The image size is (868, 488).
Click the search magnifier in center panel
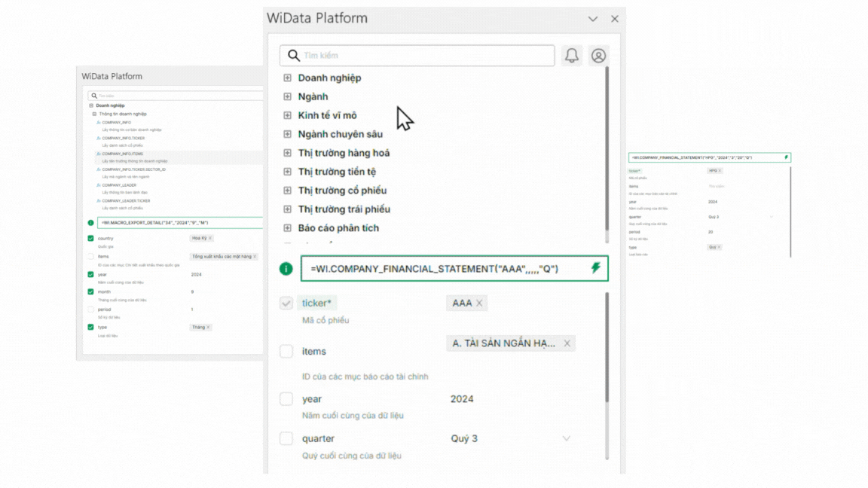click(x=293, y=55)
